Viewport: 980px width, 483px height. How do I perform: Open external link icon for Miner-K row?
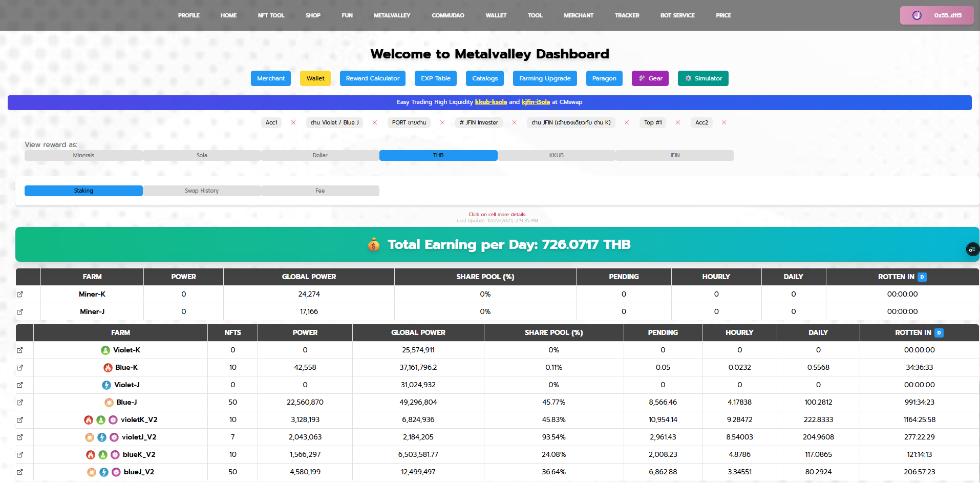coord(20,295)
